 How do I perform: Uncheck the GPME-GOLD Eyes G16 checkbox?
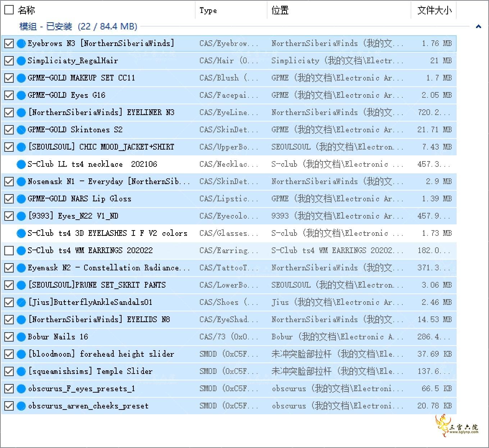tap(9, 96)
